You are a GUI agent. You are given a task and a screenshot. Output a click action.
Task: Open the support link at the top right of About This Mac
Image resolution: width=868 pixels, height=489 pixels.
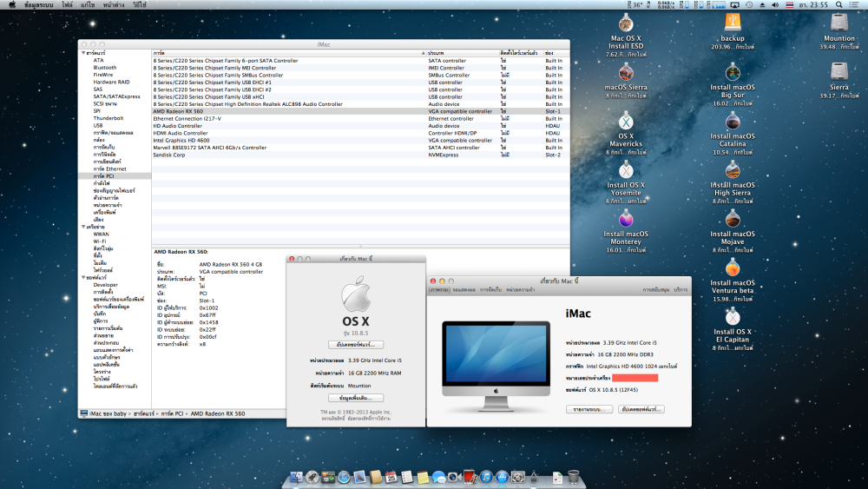(x=656, y=290)
